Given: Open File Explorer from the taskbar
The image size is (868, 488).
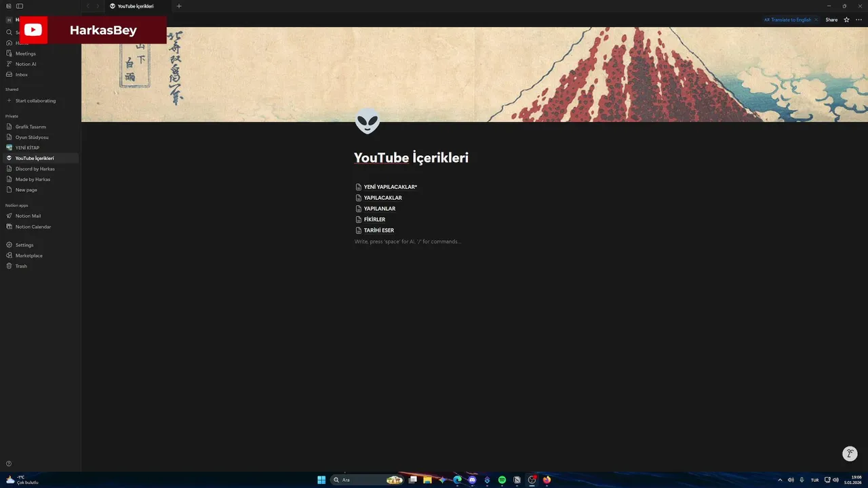Looking at the screenshot, I should click(427, 480).
